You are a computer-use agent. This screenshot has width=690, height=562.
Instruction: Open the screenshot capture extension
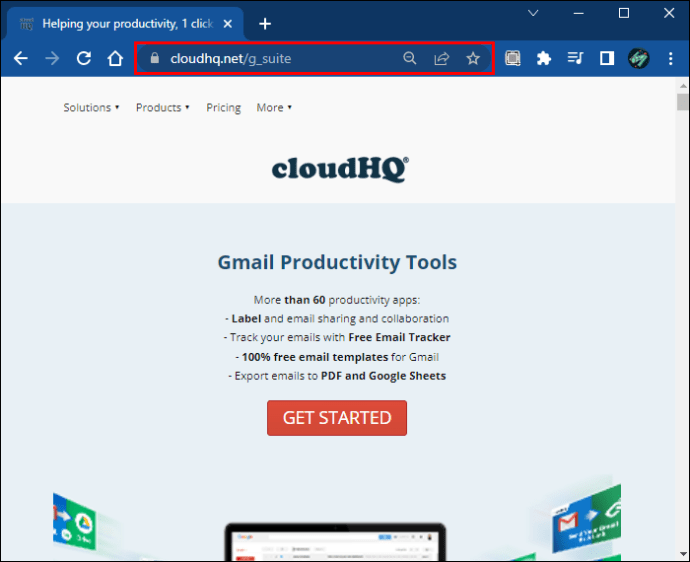pyautogui.click(x=513, y=58)
